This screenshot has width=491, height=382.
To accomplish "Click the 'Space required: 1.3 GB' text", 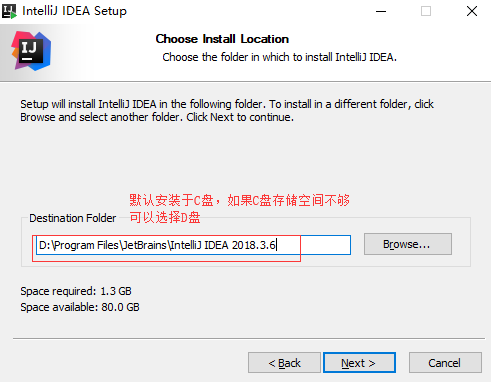I will pyautogui.click(x=76, y=291).
